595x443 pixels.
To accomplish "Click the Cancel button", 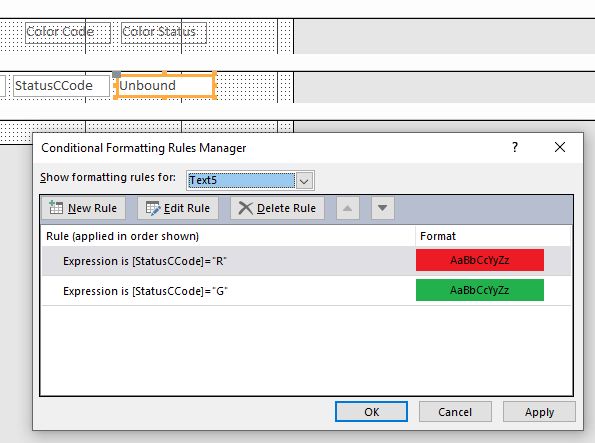I will [x=455, y=412].
